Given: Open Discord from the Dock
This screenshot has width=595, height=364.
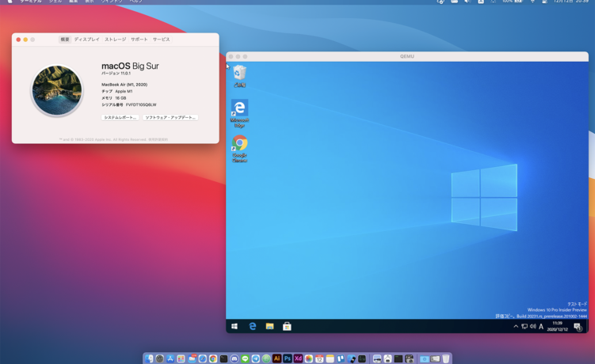Looking at the screenshot, I should point(235,358).
